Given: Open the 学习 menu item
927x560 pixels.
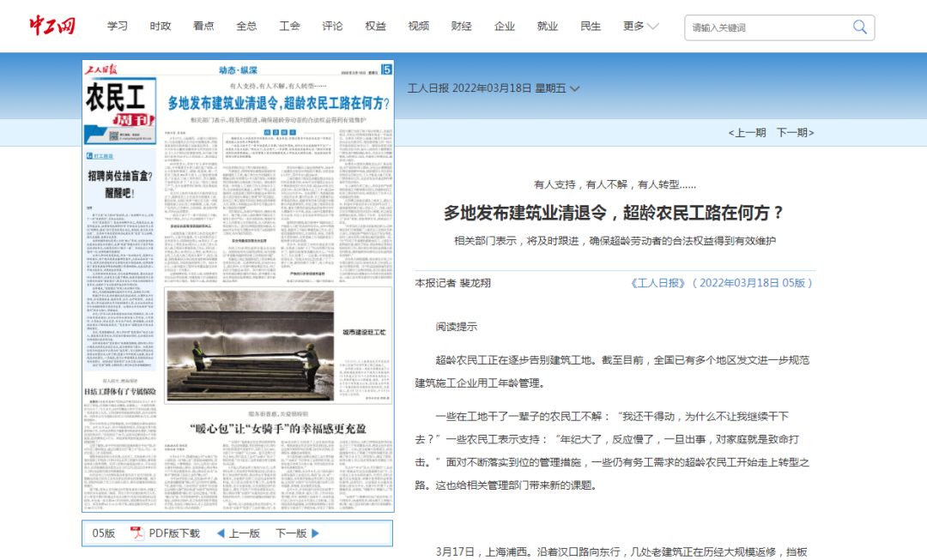Looking at the screenshot, I should [x=117, y=26].
